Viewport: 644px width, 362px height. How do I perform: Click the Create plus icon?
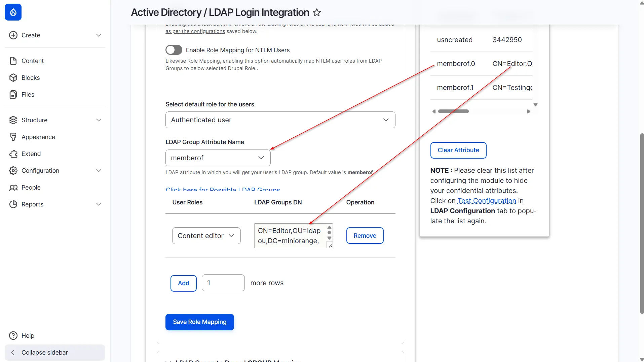click(x=13, y=35)
